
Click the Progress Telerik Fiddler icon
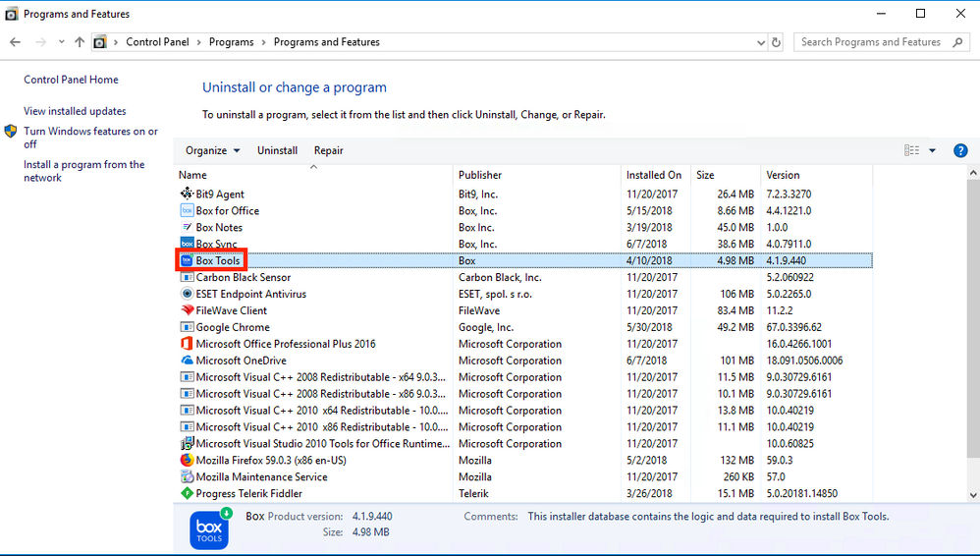pyautogui.click(x=187, y=493)
